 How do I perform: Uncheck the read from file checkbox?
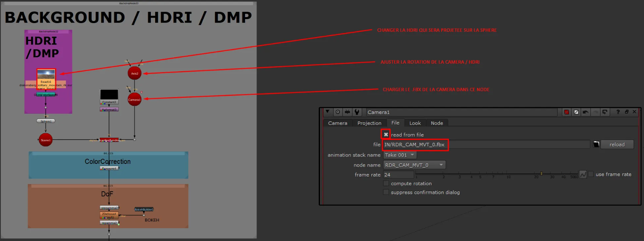point(386,135)
